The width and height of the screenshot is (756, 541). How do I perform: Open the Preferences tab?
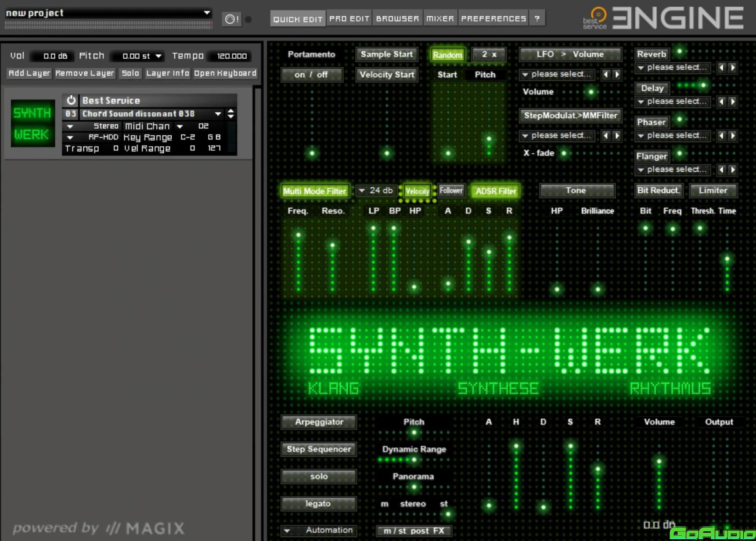[x=493, y=18]
